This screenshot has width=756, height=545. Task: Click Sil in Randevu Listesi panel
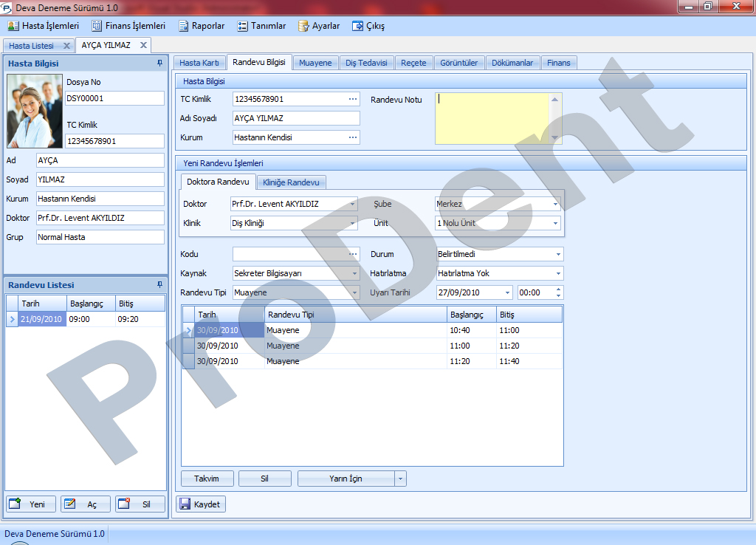click(140, 504)
